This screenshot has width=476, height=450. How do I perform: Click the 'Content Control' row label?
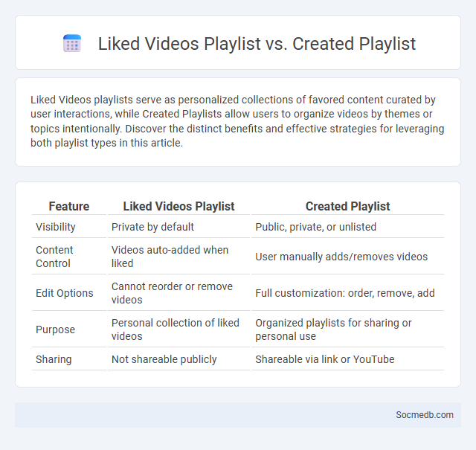click(x=54, y=257)
